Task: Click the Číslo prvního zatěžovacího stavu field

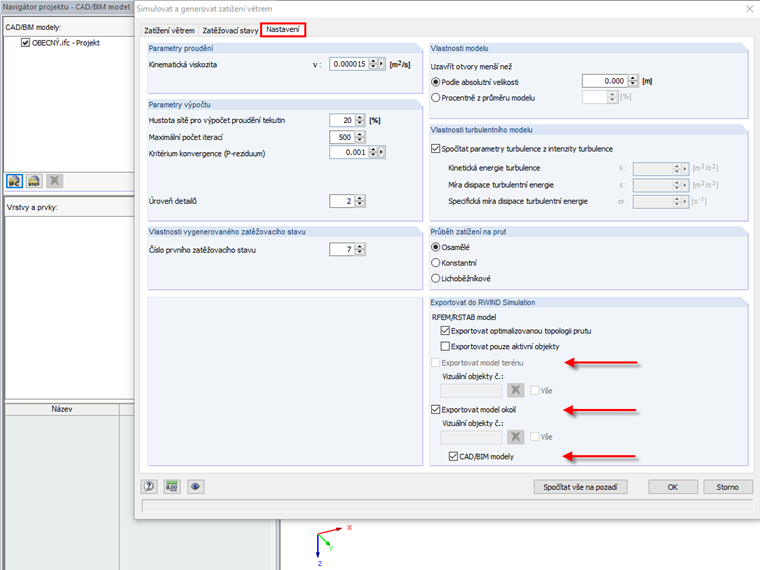Action: coord(342,250)
